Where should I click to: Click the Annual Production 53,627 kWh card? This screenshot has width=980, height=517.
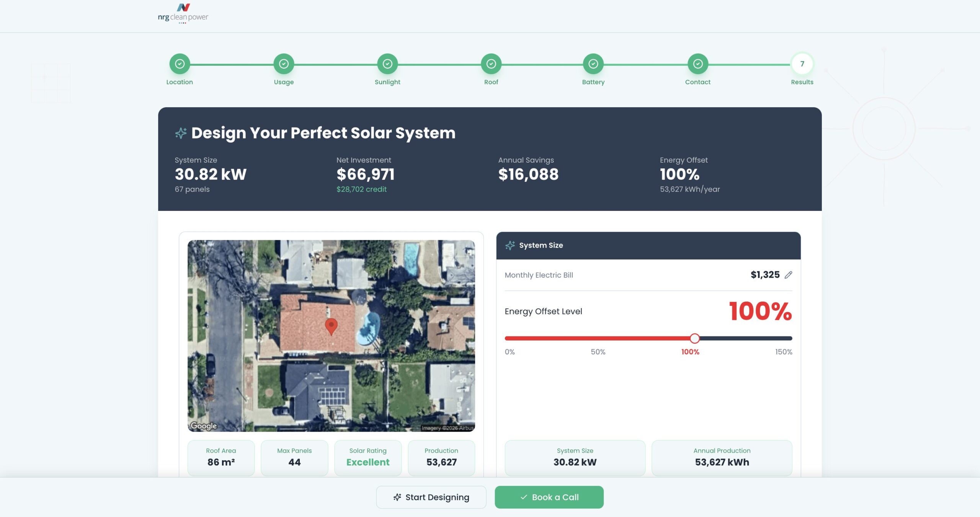(722, 458)
